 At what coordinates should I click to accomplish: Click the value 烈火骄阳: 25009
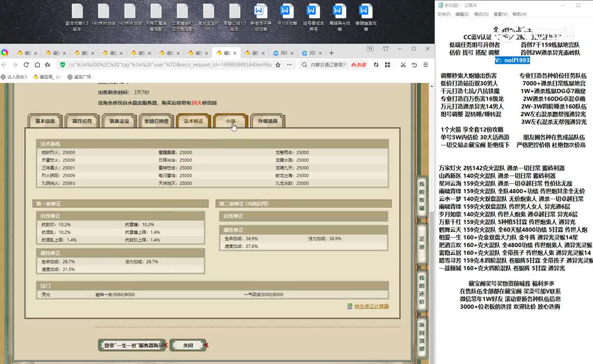click(58, 175)
